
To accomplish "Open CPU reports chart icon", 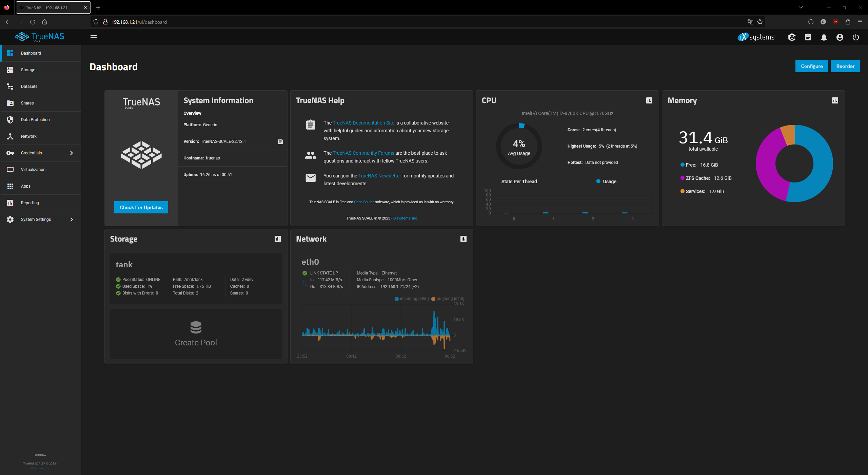I will [x=649, y=100].
